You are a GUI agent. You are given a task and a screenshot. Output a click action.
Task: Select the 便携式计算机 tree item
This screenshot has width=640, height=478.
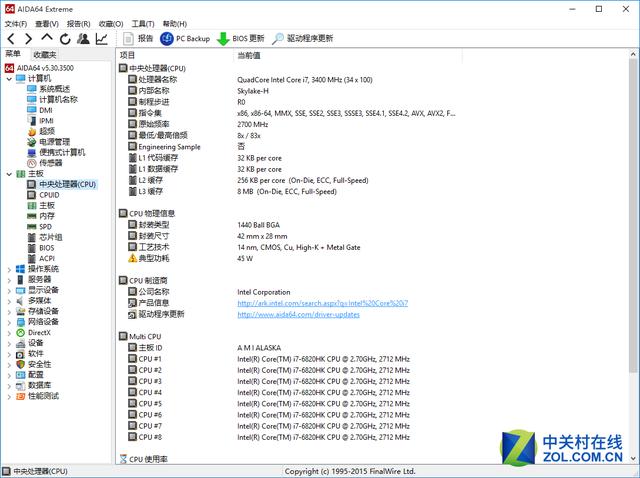pyautogui.click(x=56, y=152)
